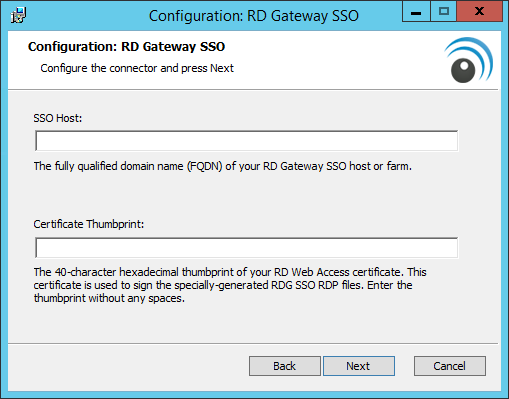The width and height of the screenshot is (509, 399).
Task: Click the separator line above the buttons
Action: (x=253, y=343)
